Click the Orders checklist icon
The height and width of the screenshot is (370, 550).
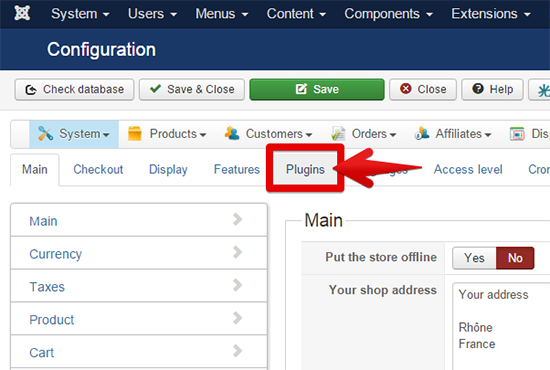[x=338, y=134]
